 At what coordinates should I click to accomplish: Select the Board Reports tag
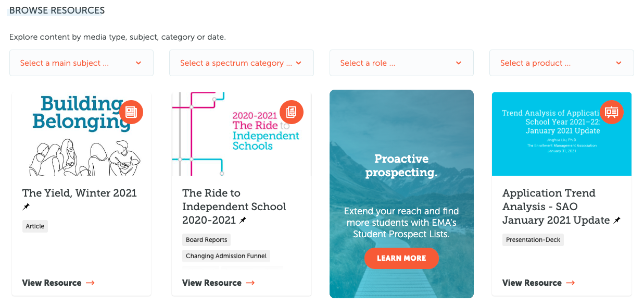(x=206, y=240)
